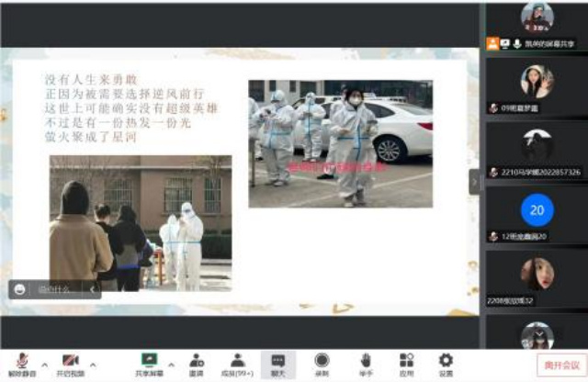
Task: Click the shared slide's right photo of medical workers
Action: click(341, 143)
